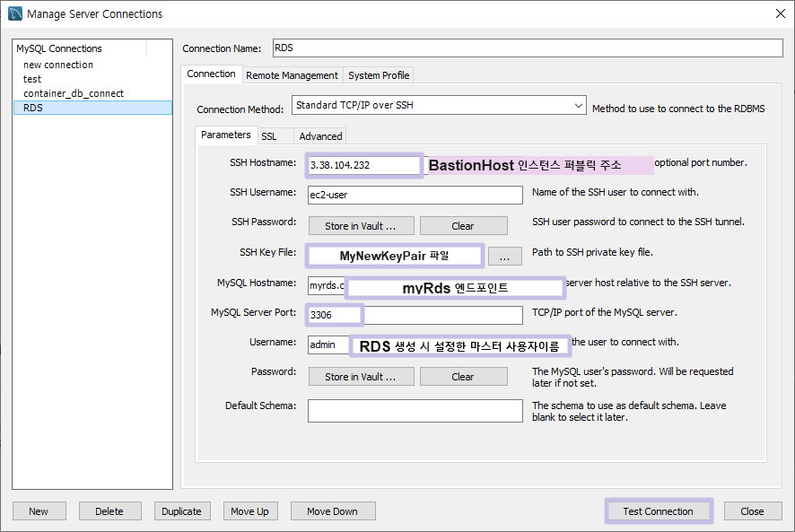The image size is (795, 532).
Task: Select the Parameters sub-tab
Action: click(225, 135)
